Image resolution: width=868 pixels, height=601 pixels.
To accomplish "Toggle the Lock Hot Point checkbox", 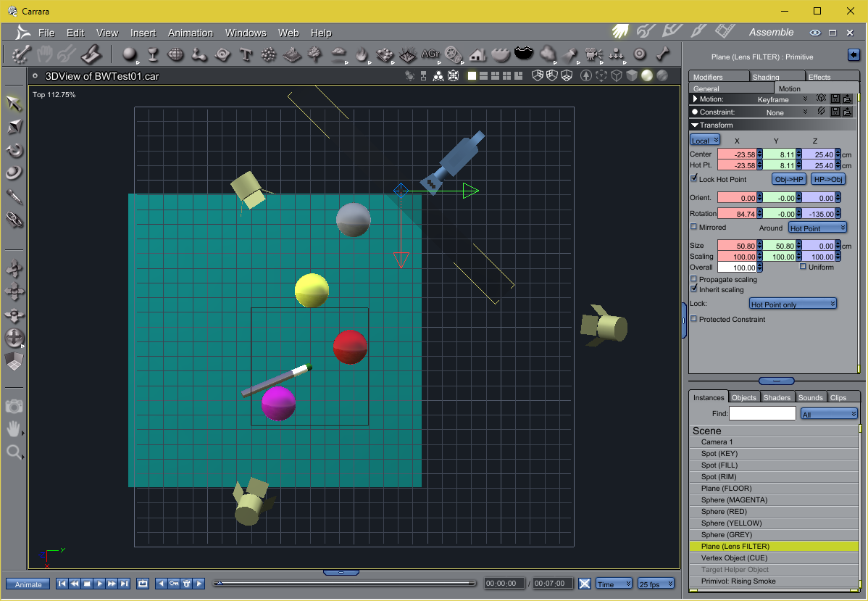I will pos(693,178).
